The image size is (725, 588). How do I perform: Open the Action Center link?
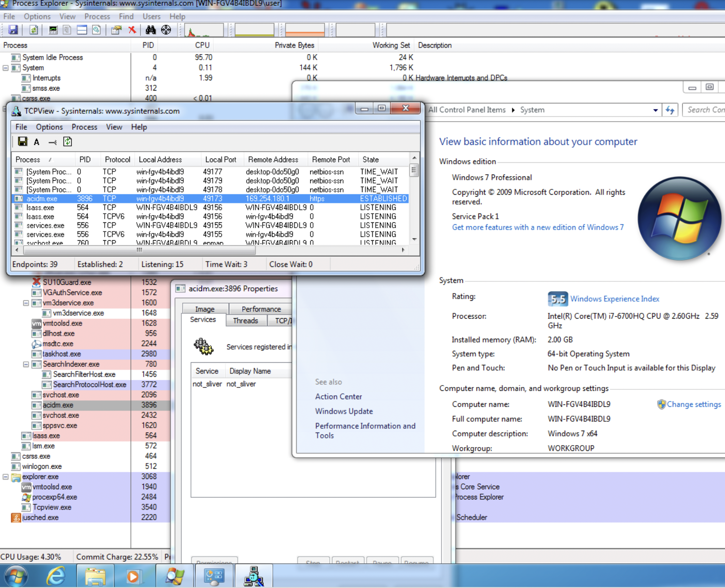tap(338, 397)
